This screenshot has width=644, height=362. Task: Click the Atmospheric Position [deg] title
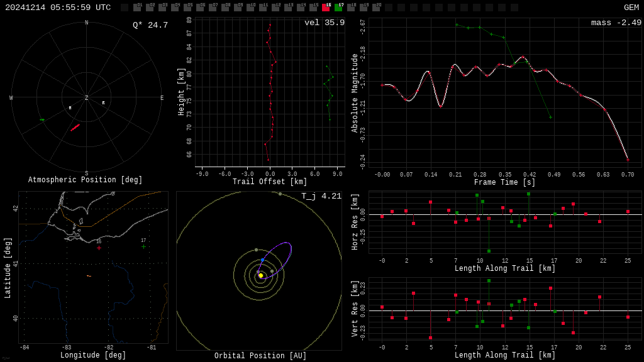[x=85, y=180]
